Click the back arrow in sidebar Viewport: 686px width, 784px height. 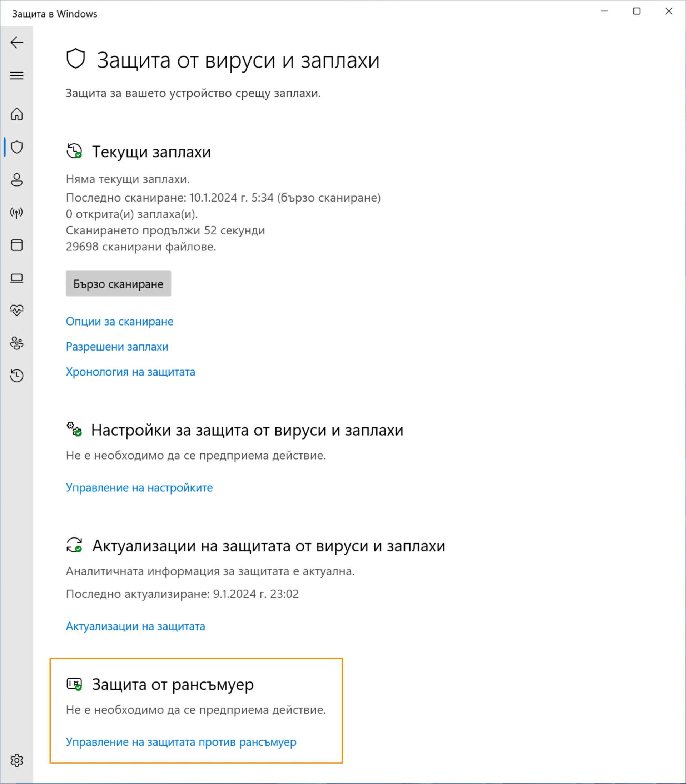click(x=17, y=43)
